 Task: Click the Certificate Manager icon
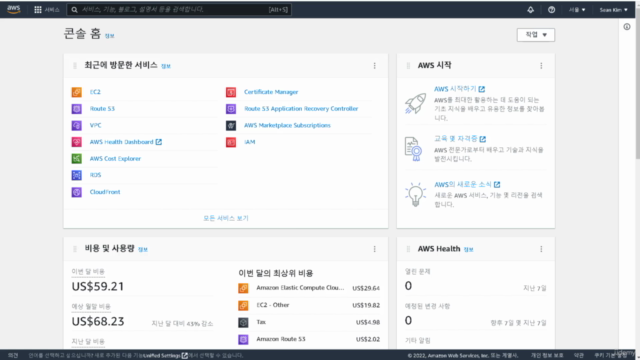tap(231, 92)
